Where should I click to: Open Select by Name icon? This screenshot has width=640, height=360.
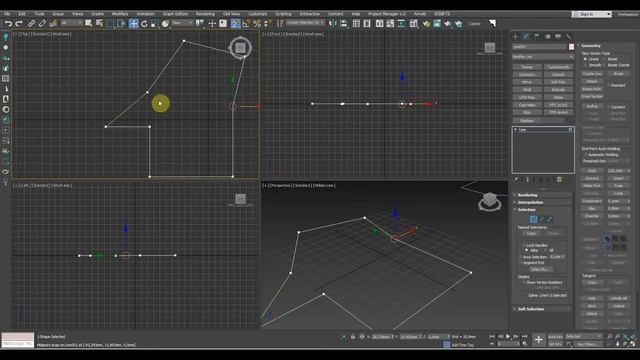pyautogui.click(x=99, y=24)
